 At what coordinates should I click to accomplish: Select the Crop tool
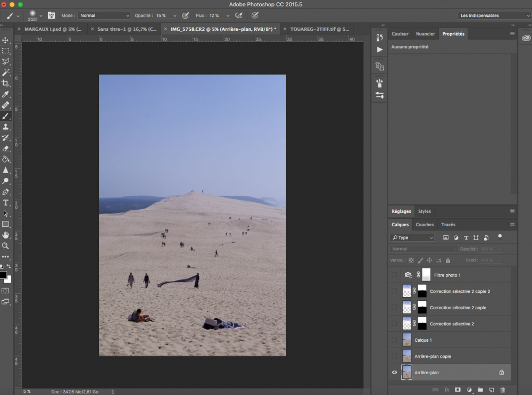pyautogui.click(x=6, y=83)
